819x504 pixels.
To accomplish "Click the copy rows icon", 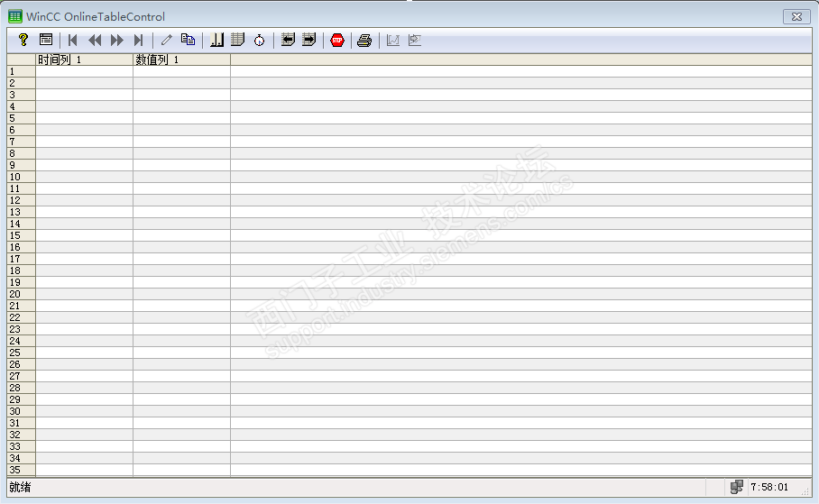I will point(188,40).
